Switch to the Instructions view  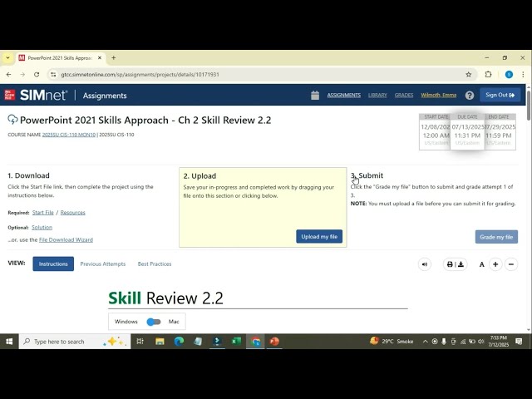click(x=53, y=264)
